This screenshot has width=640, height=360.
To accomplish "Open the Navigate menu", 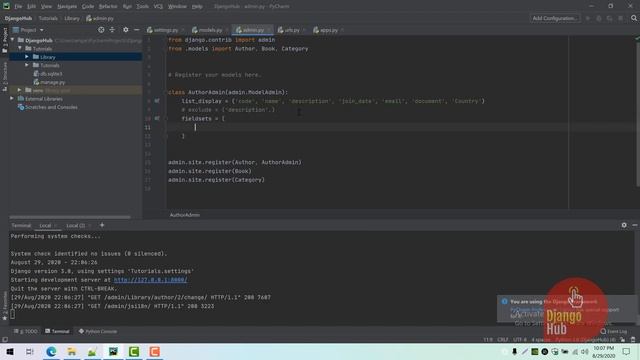I will point(67,7).
